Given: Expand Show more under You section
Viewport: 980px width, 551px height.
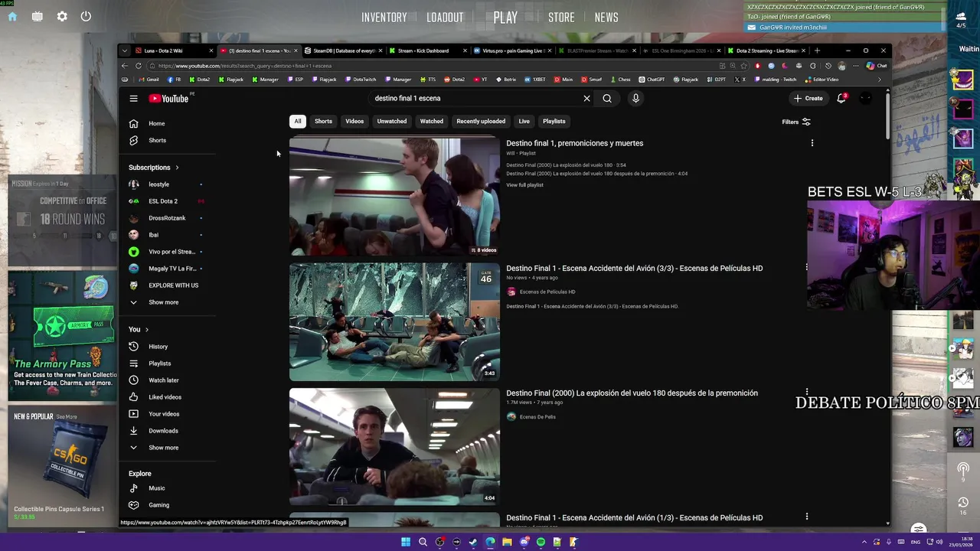Looking at the screenshot, I should click(165, 448).
